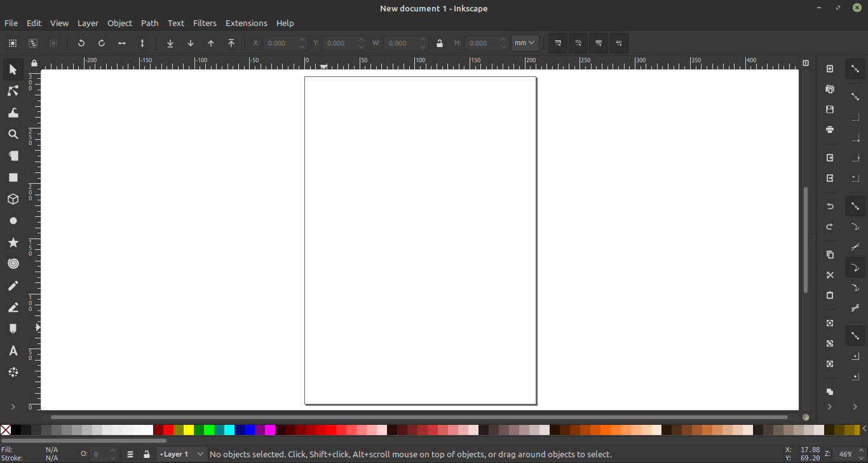Open the Extensions menu
Screen dimensions: 868x463
(x=247, y=23)
